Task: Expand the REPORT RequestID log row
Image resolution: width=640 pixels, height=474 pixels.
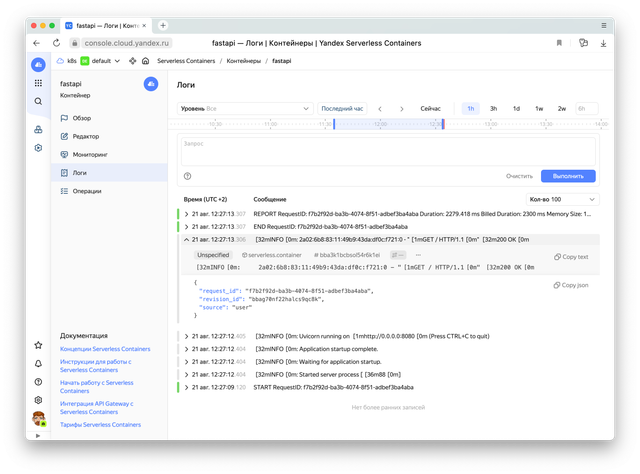Action: (186, 213)
